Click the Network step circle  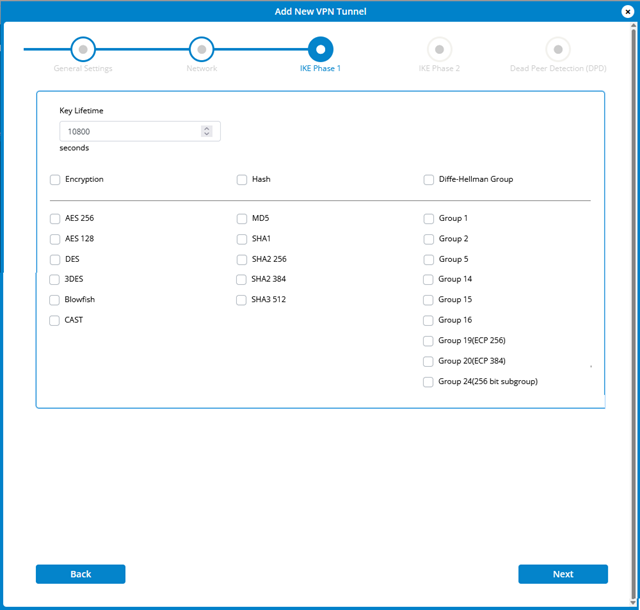point(201,48)
